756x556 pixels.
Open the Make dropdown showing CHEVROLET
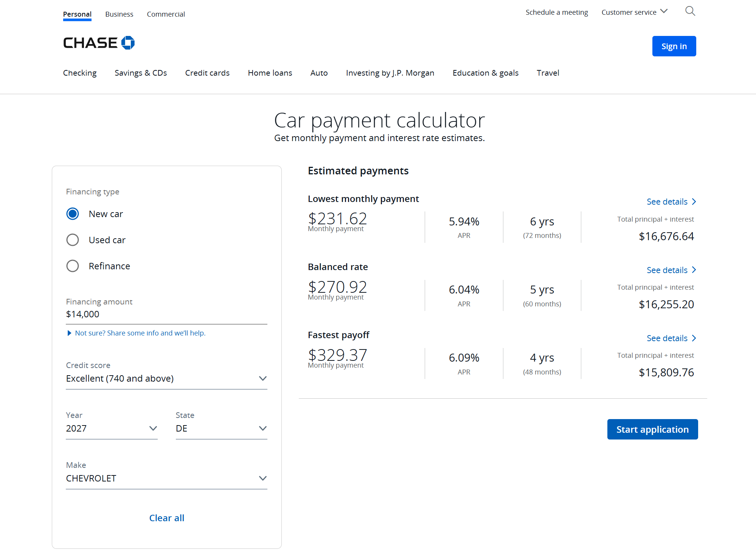(x=166, y=478)
